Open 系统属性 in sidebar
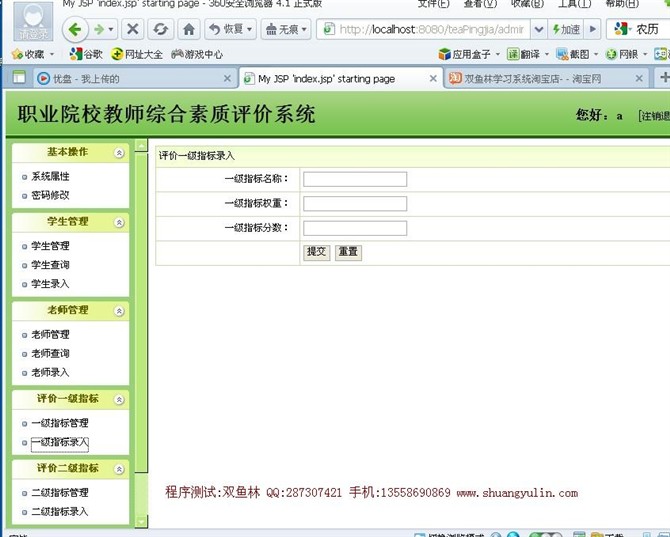Image resolution: width=670 pixels, height=537 pixels. 50,176
